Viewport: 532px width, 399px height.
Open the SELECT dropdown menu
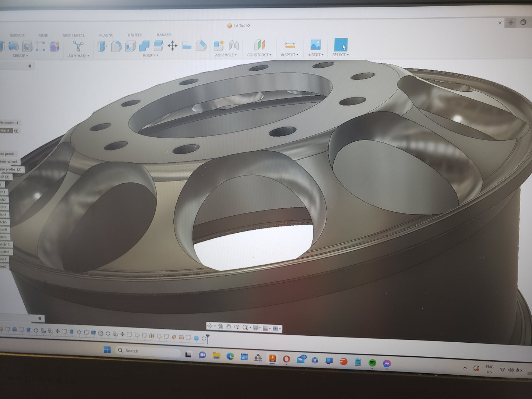[x=340, y=55]
